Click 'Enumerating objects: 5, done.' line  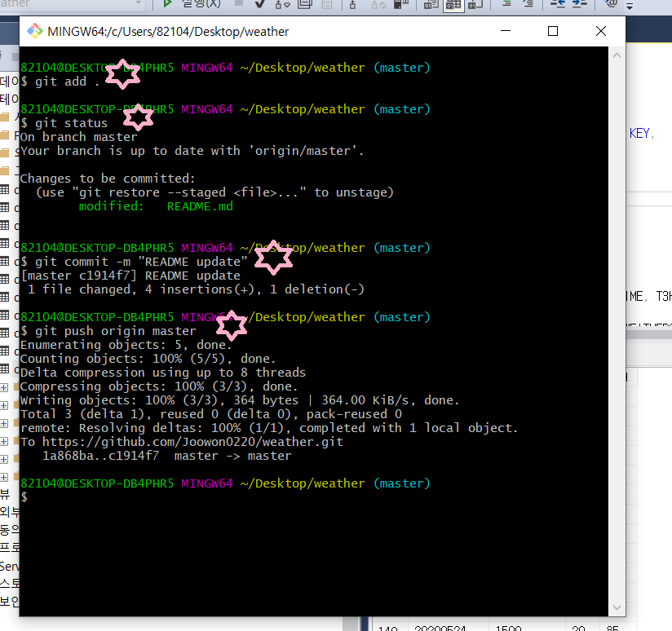click(126, 345)
